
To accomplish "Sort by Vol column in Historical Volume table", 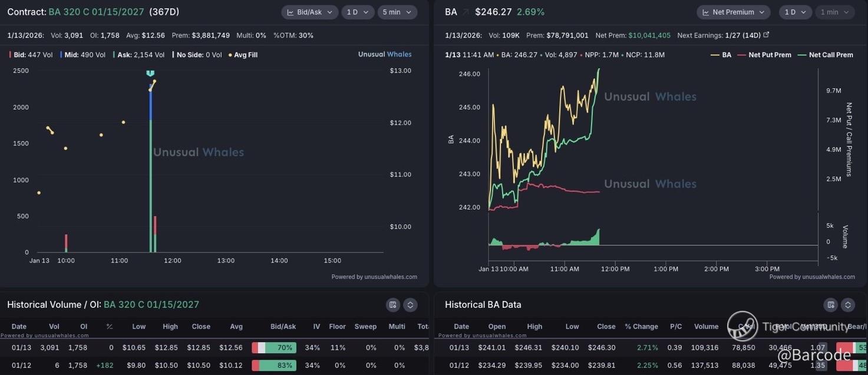I will (54, 327).
